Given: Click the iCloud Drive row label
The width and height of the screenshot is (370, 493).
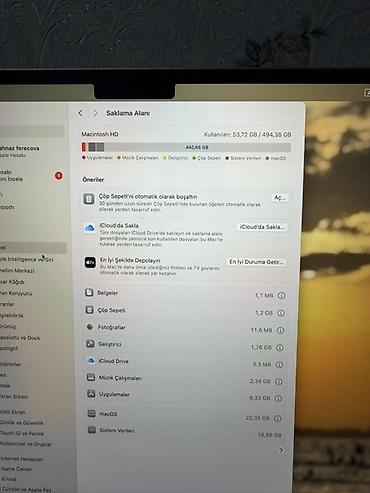Looking at the screenshot, I should pyautogui.click(x=113, y=361).
